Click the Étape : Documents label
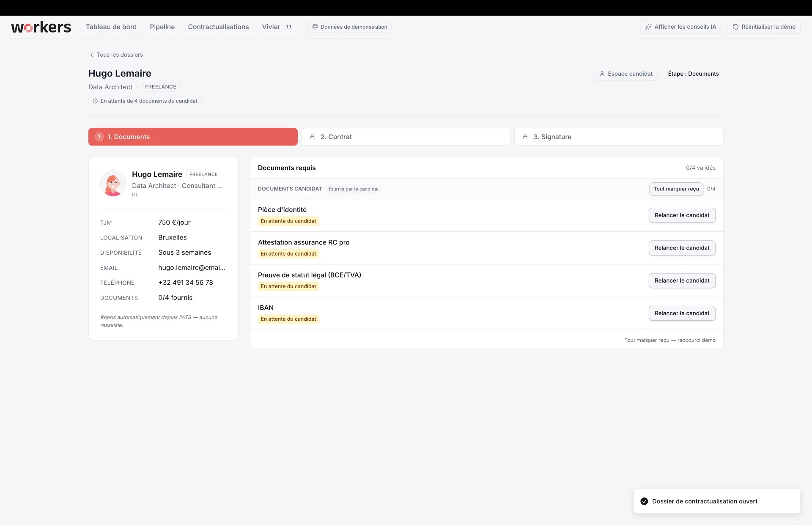 pos(694,74)
